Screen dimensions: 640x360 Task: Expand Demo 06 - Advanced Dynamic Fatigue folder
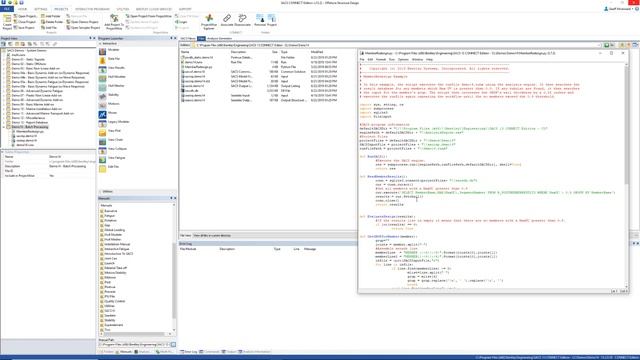[4, 91]
